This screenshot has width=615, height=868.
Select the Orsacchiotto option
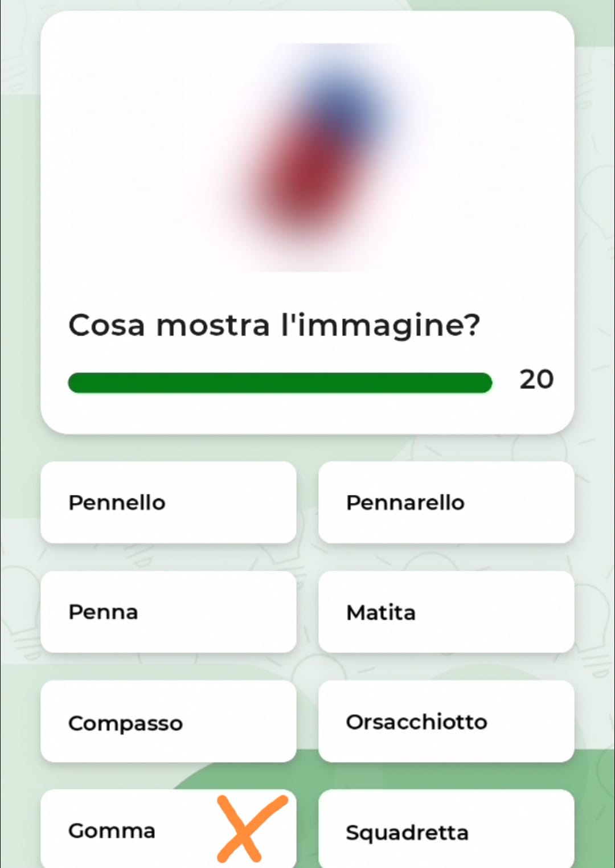click(446, 722)
